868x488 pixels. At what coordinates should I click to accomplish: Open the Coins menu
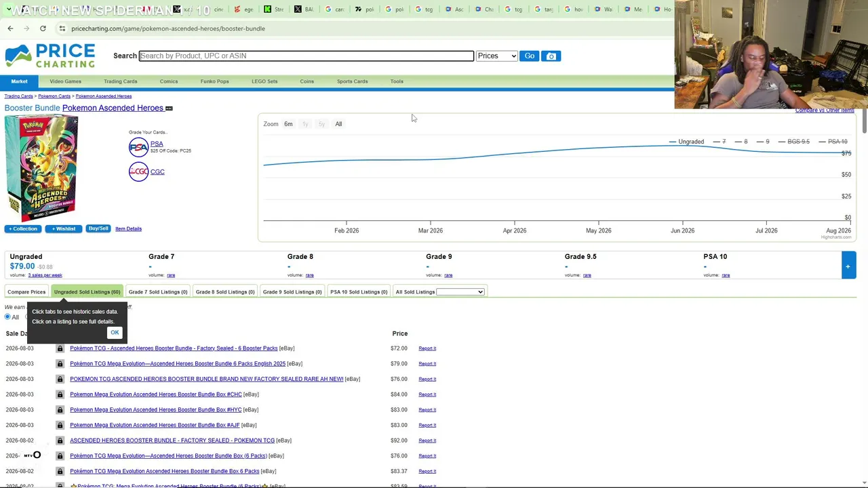pyautogui.click(x=307, y=81)
